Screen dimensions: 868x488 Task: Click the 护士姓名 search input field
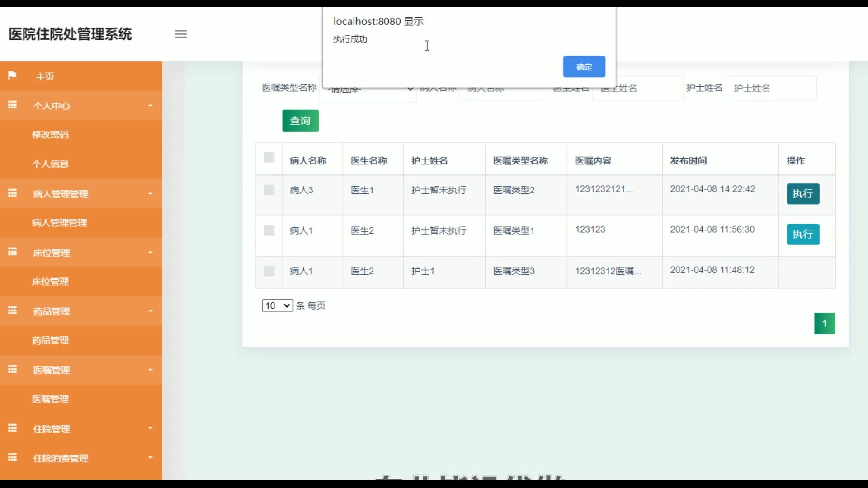(770, 89)
